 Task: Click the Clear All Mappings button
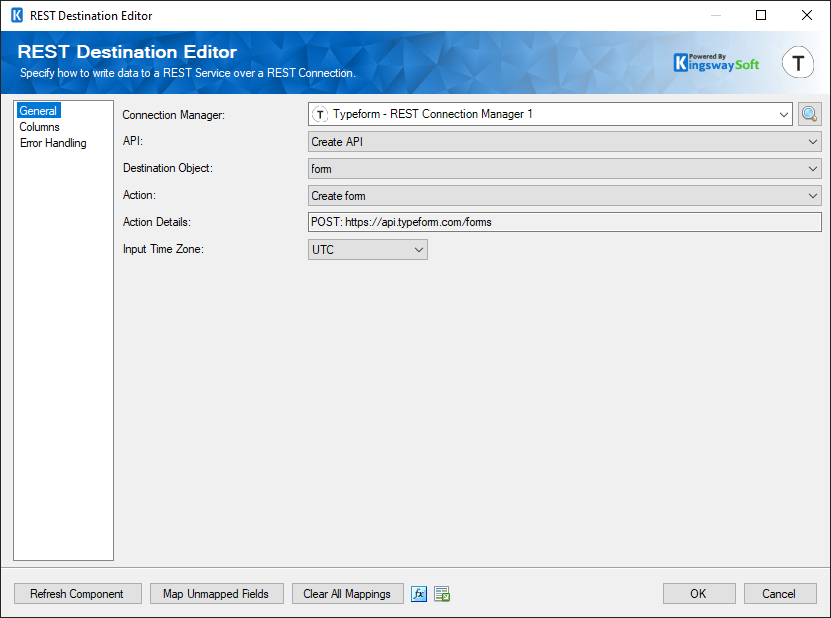click(347, 594)
